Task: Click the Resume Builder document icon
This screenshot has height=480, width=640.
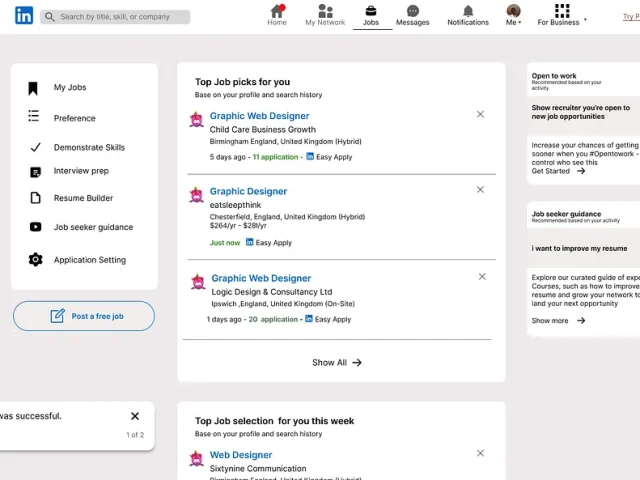Action: [x=36, y=198]
